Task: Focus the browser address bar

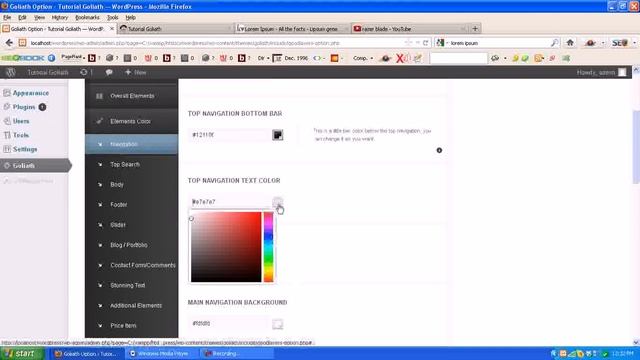Action: point(216,43)
